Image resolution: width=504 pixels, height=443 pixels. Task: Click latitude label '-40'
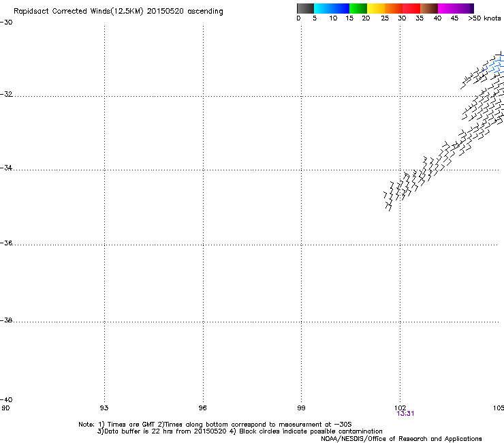coord(6,399)
